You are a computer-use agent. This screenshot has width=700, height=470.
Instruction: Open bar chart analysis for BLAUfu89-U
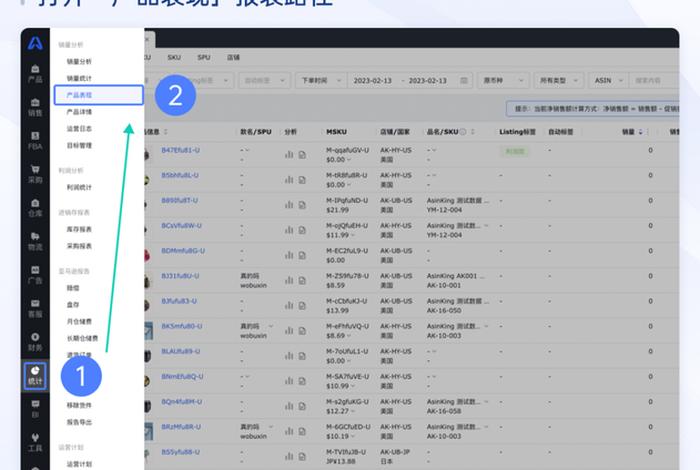(289, 356)
